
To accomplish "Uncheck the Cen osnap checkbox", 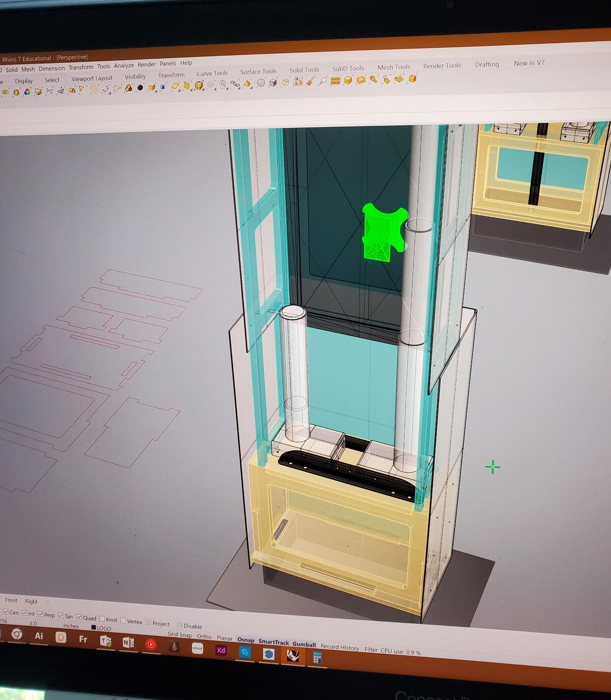I will 6,612.
